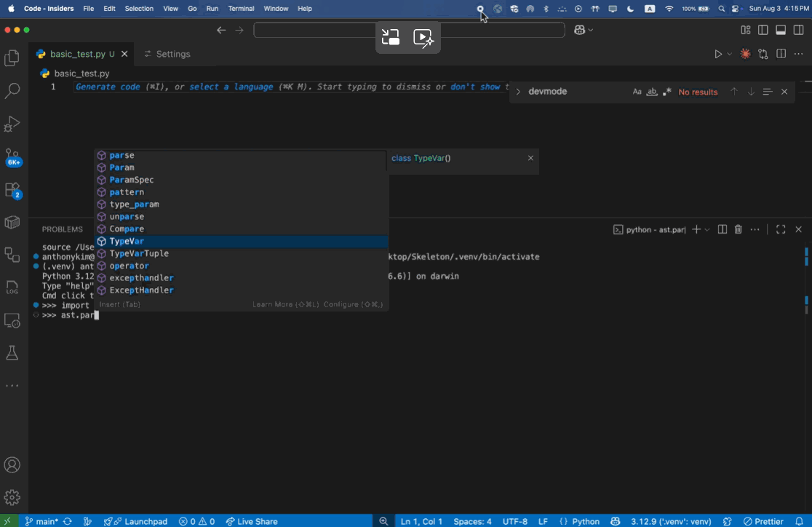Click the Live Share status bar button

(252, 521)
